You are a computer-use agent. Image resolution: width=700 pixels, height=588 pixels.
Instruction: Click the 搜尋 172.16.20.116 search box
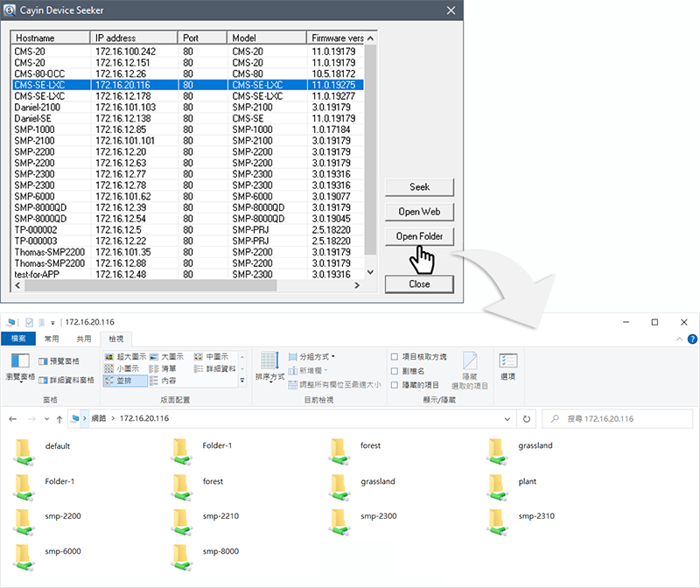(x=618, y=419)
